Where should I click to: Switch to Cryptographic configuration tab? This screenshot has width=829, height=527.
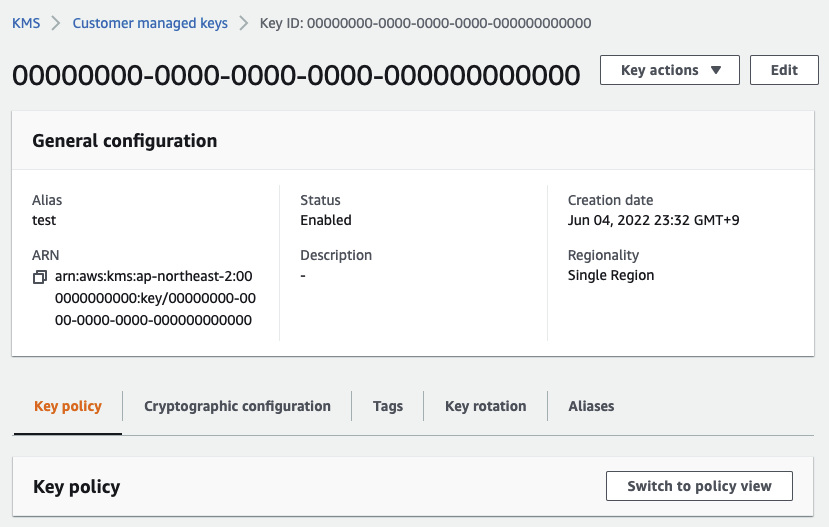(x=237, y=406)
